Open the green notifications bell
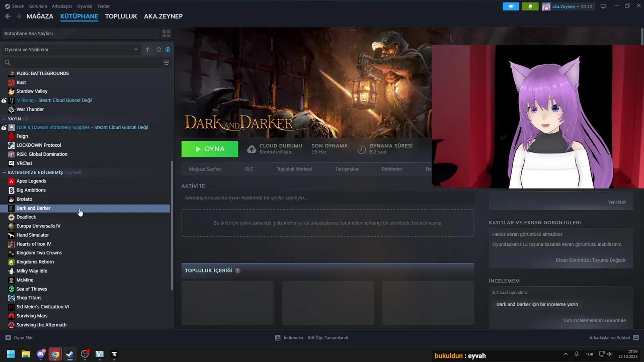The height and width of the screenshot is (362, 644). pos(530,7)
